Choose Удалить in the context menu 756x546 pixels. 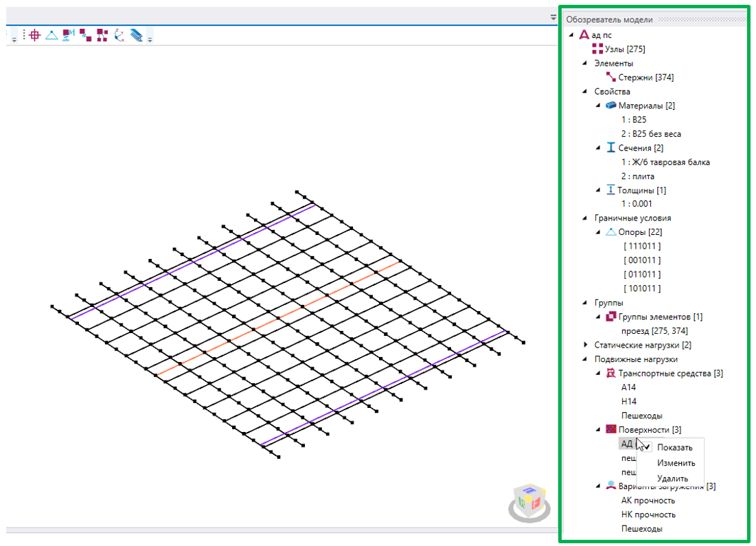tap(672, 479)
